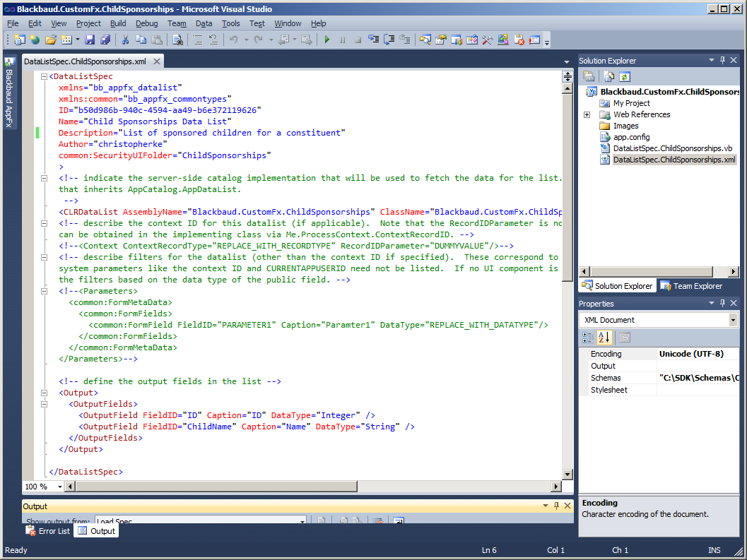Open the Properties Window toolbar icon

point(441,40)
